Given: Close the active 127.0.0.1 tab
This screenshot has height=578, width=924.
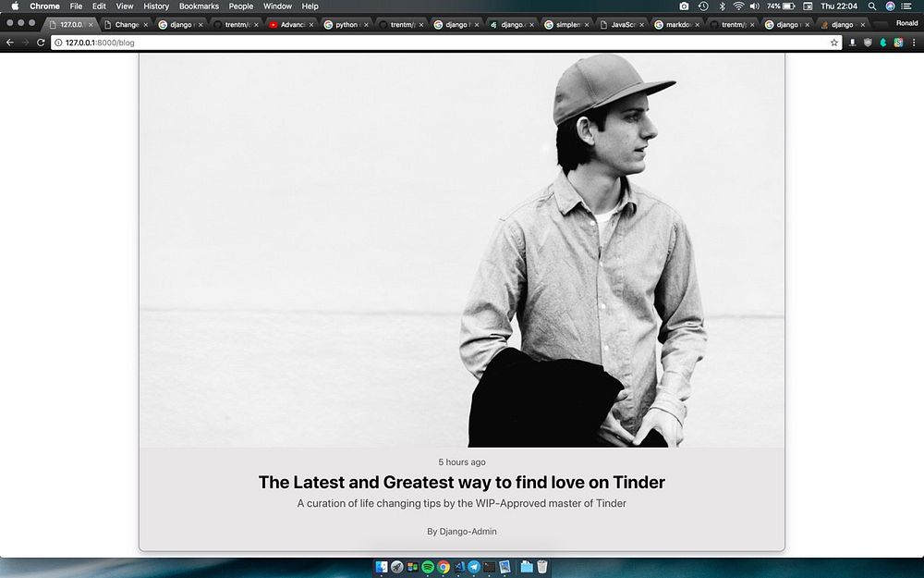Looking at the screenshot, I should click(x=91, y=25).
